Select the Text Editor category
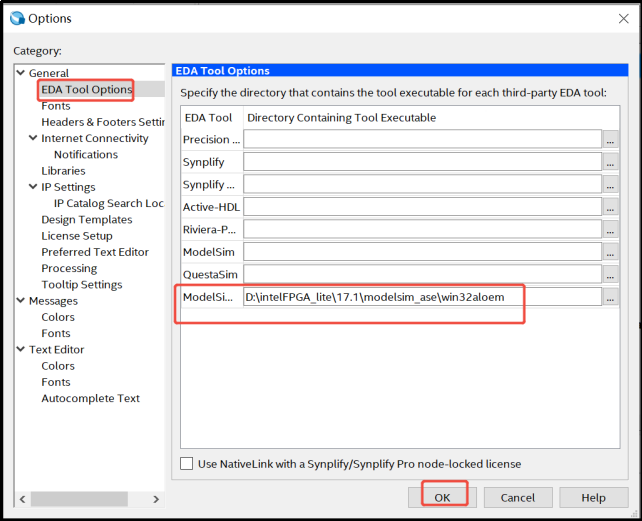642x521 pixels. click(x=57, y=349)
